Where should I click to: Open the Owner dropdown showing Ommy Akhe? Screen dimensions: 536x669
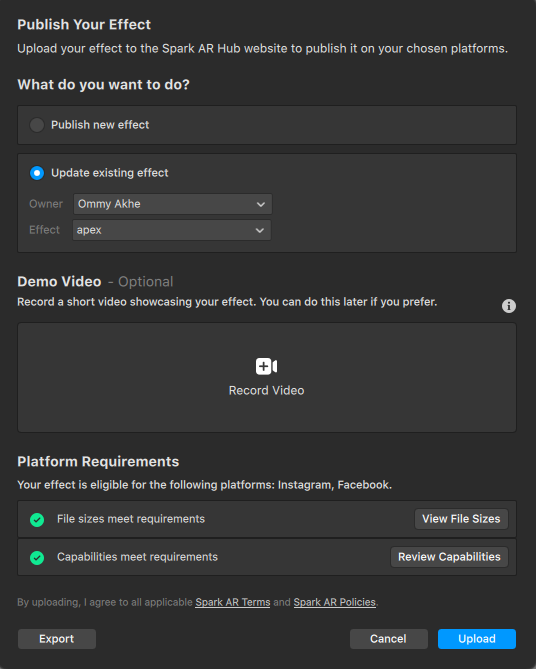coord(173,204)
